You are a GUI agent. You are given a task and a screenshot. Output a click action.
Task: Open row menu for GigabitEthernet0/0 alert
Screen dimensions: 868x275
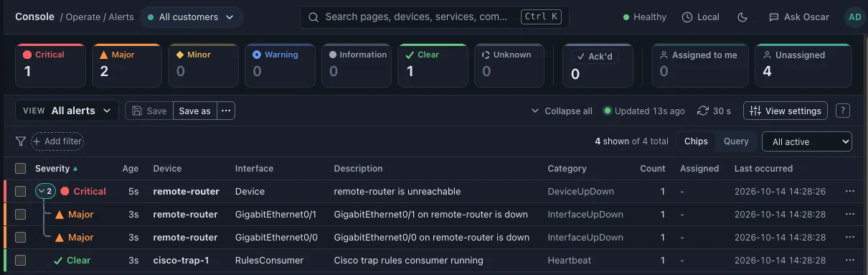click(x=850, y=237)
